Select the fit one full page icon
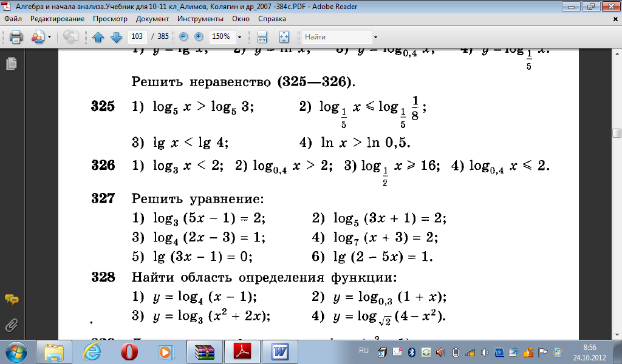 coord(284,37)
